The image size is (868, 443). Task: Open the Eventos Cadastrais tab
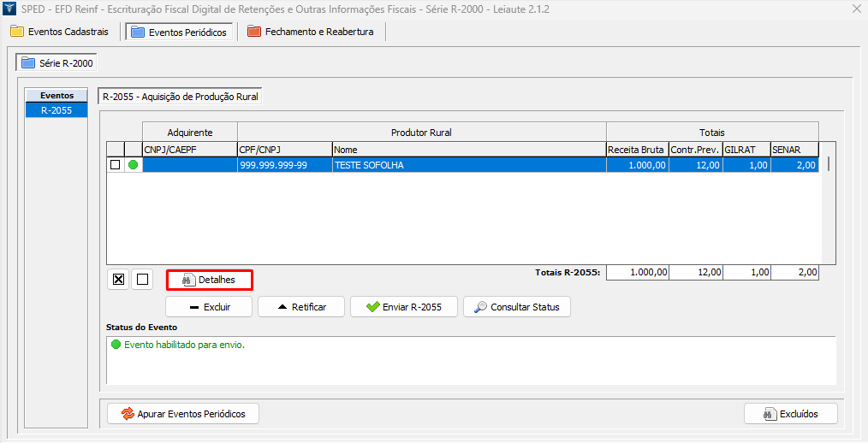pyautogui.click(x=60, y=32)
